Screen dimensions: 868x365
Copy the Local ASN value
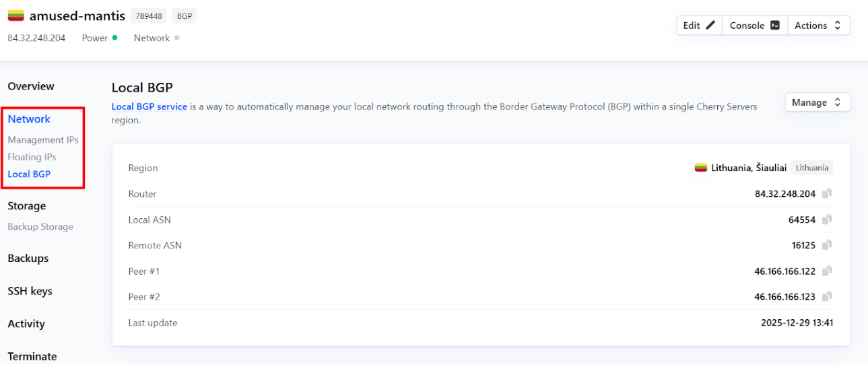827,220
